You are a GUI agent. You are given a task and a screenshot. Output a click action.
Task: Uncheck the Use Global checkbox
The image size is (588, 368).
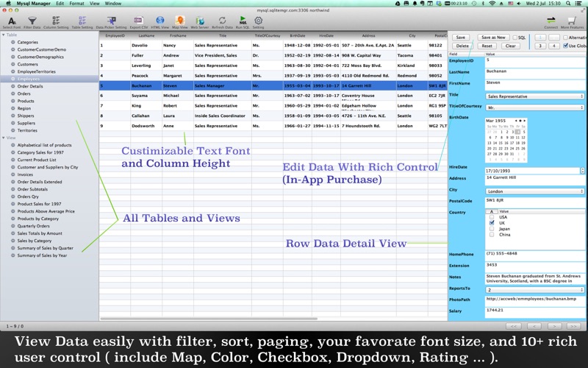pos(565,46)
